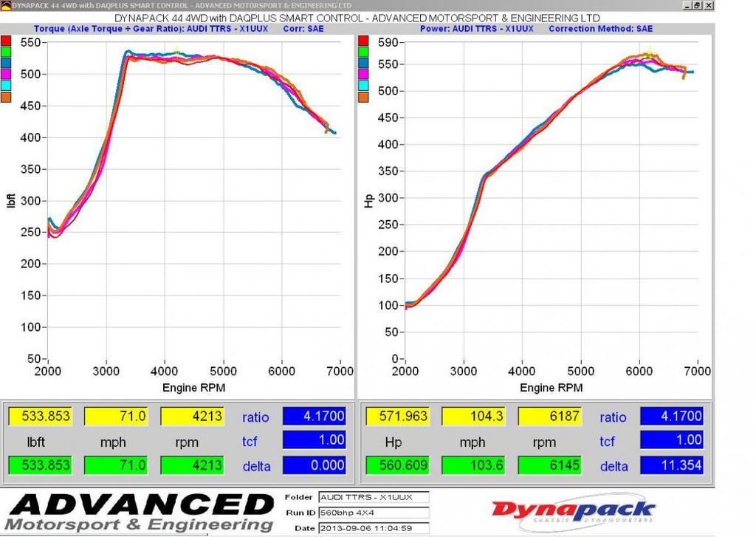The height and width of the screenshot is (537, 756).
Task: Close the Dynapack window
Action: click(709, 5)
